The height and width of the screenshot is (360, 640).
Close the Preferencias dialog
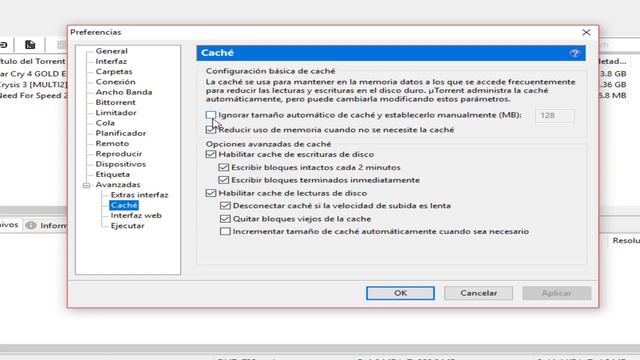[586, 32]
